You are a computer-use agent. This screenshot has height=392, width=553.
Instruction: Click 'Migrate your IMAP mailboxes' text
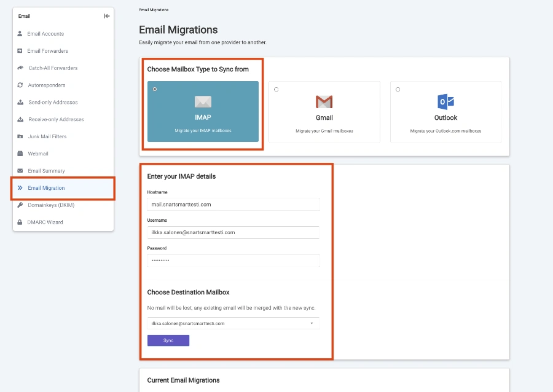[203, 130]
